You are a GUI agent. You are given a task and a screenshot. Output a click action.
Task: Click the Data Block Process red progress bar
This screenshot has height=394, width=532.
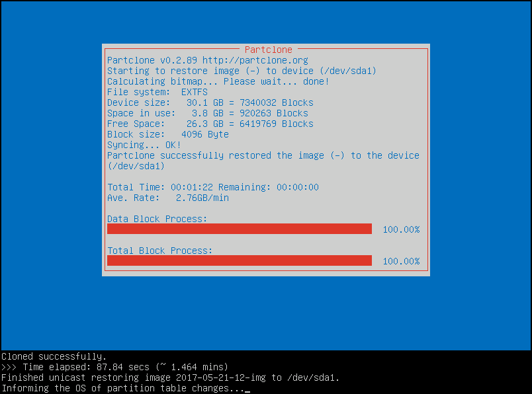[x=240, y=229]
